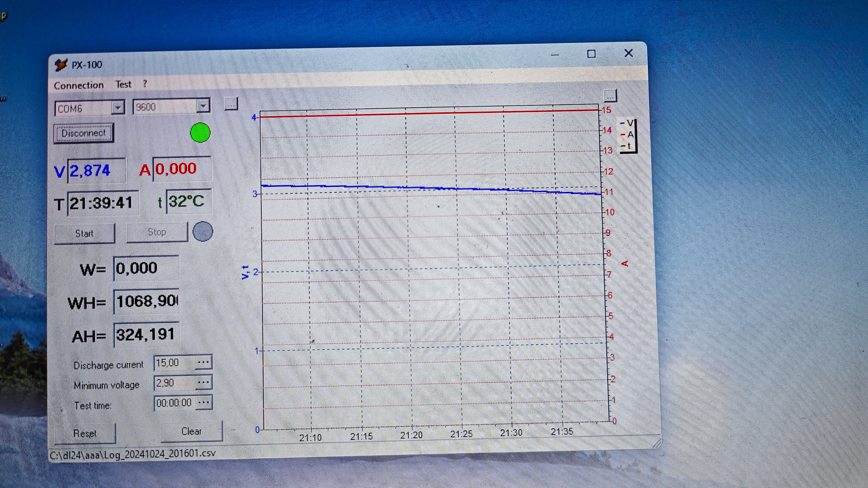
Task: Open Test time ellipsis editor button
Action: pyautogui.click(x=203, y=402)
